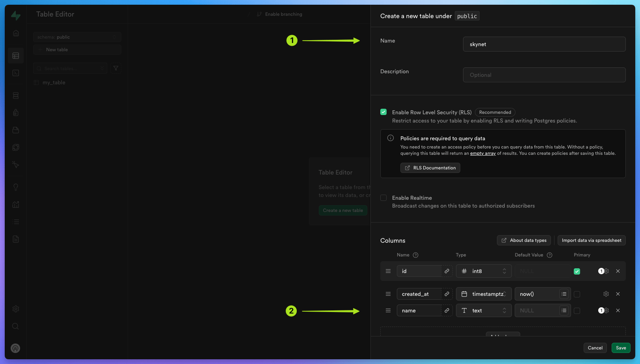Click the Search tables input field
The image size is (640, 364).
click(70, 68)
